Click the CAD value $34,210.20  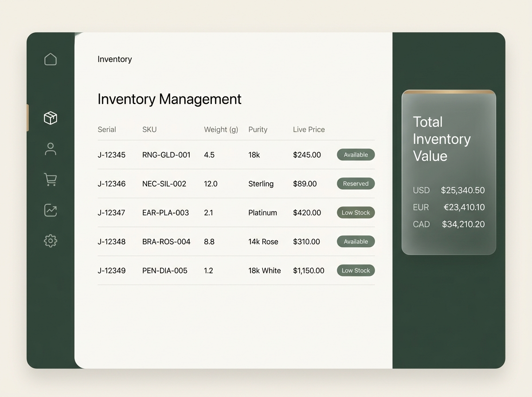point(463,224)
